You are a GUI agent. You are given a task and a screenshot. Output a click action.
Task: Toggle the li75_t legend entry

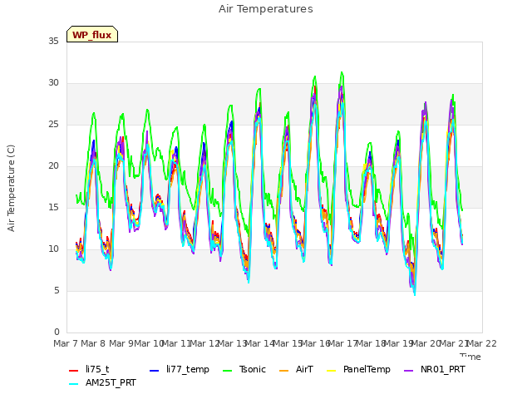coord(89,369)
